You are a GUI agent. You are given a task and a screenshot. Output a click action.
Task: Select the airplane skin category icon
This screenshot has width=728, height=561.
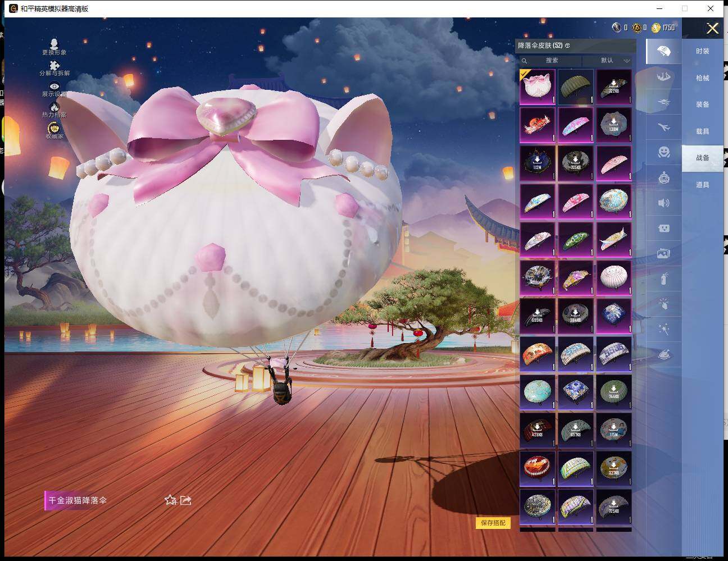663,127
